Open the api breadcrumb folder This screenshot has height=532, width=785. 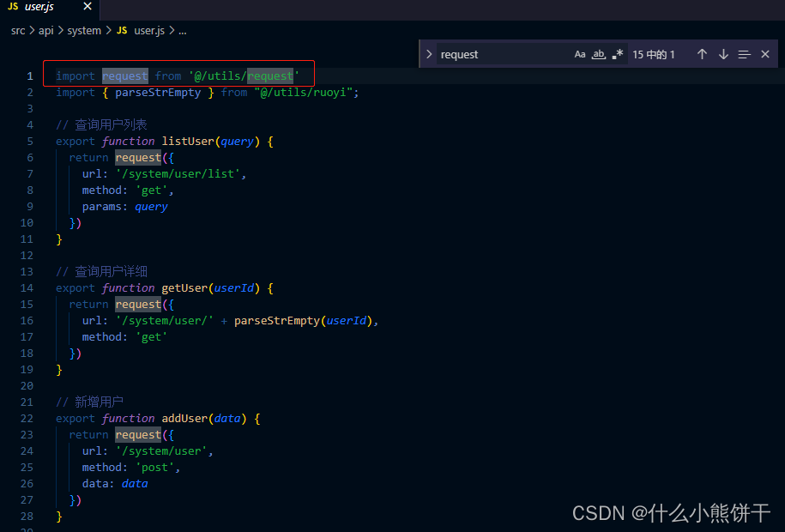pyautogui.click(x=46, y=31)
